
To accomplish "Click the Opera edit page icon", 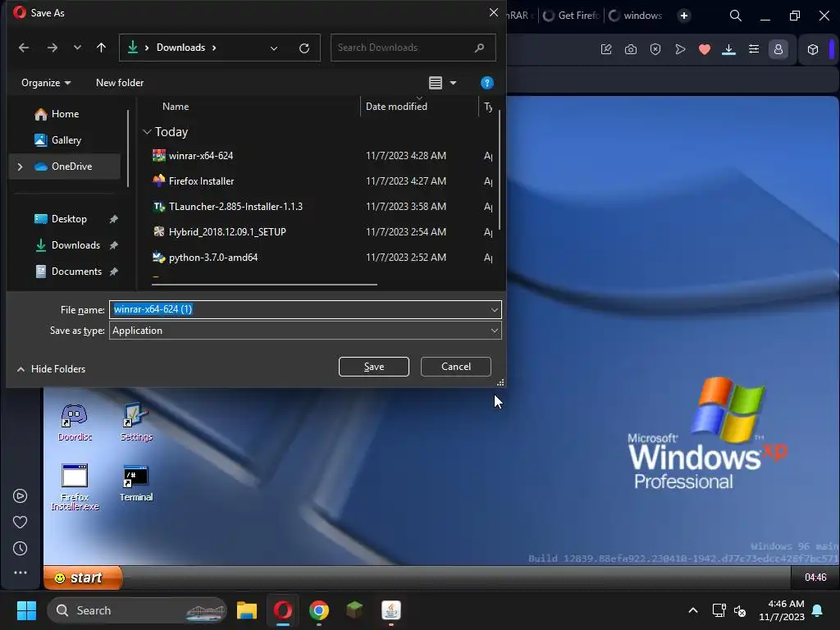I will coord(606,49).
